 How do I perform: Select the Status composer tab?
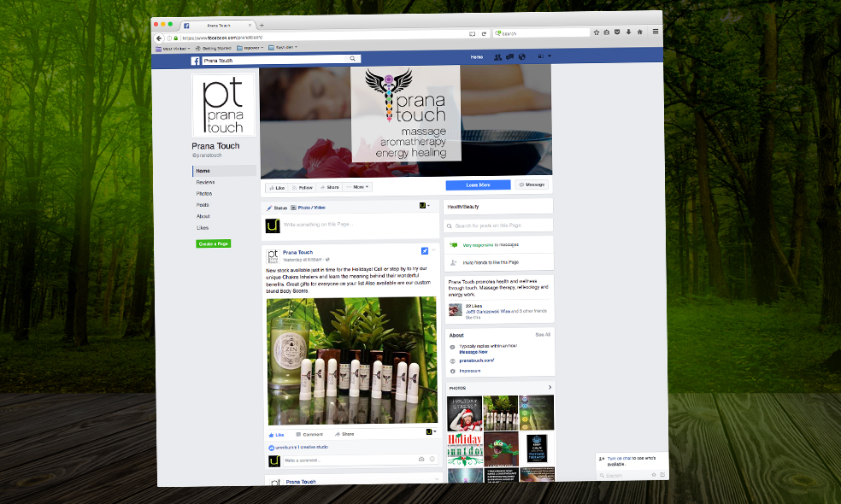coord(277,208)
